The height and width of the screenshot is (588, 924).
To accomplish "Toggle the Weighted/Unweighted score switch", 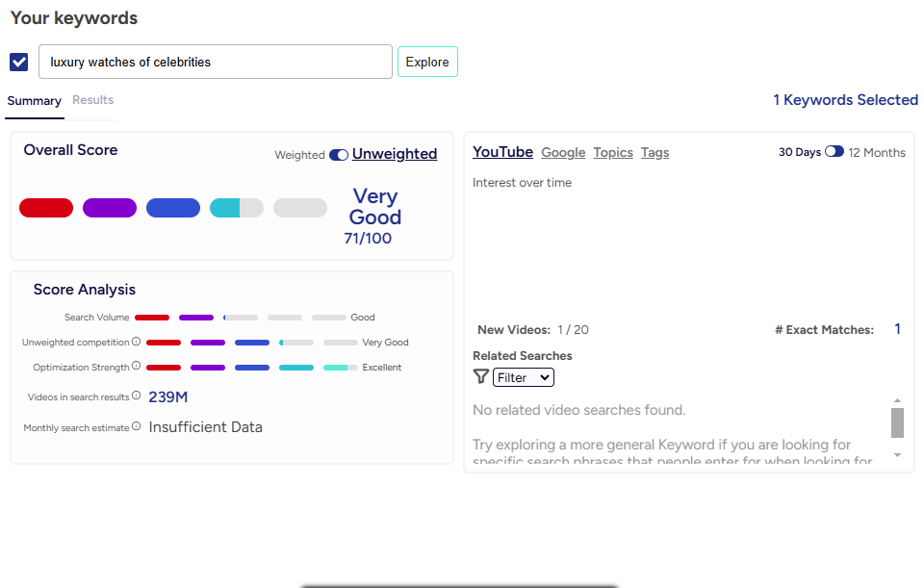I will point(339,155).
